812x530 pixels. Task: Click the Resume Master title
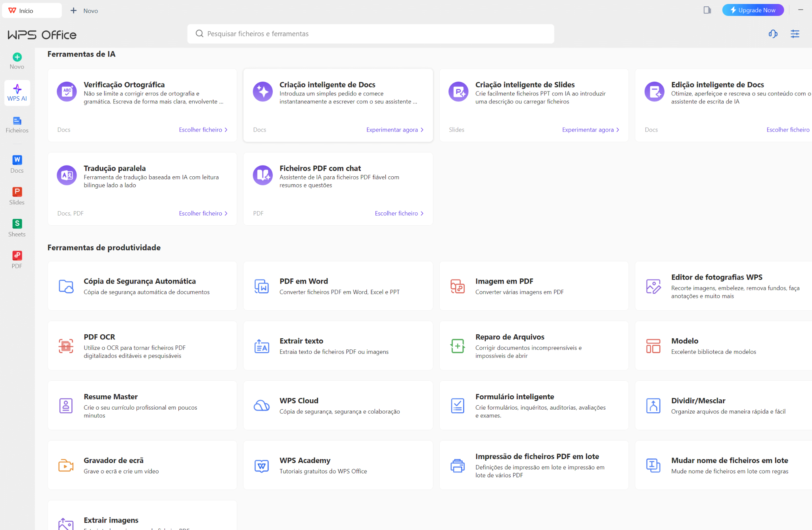click(111, 397)
